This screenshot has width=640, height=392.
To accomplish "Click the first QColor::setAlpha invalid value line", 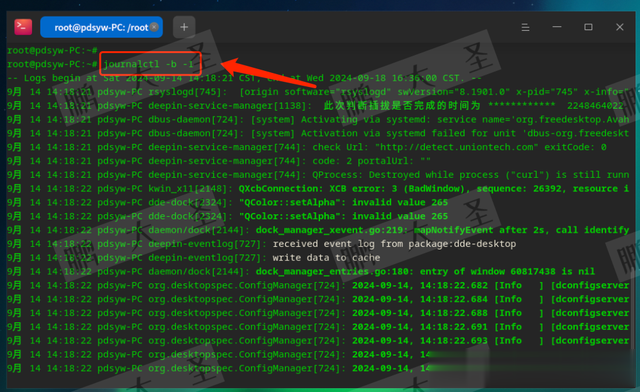I will click(x=228, y=203).
